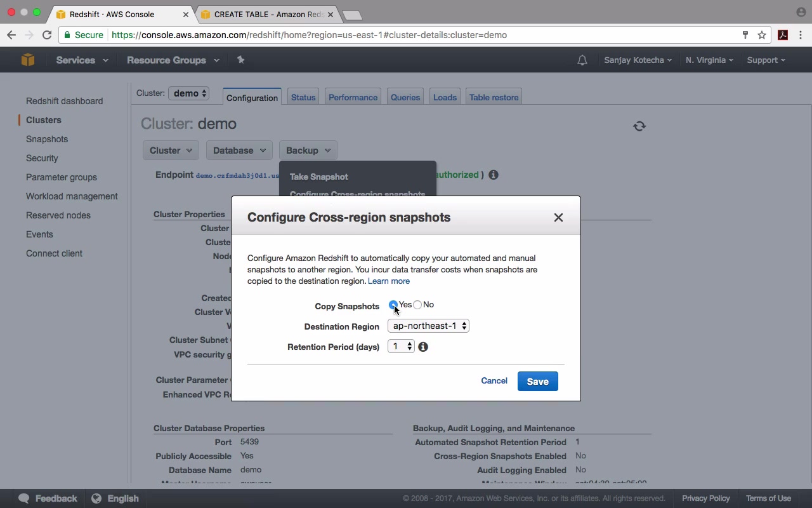Open Events in the sidebar
This screenshot has height=508, width=812.
point(39,234)
